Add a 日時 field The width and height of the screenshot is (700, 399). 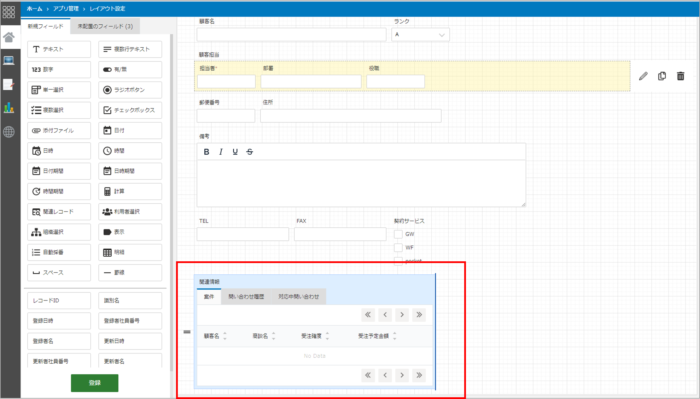point(59,151)
